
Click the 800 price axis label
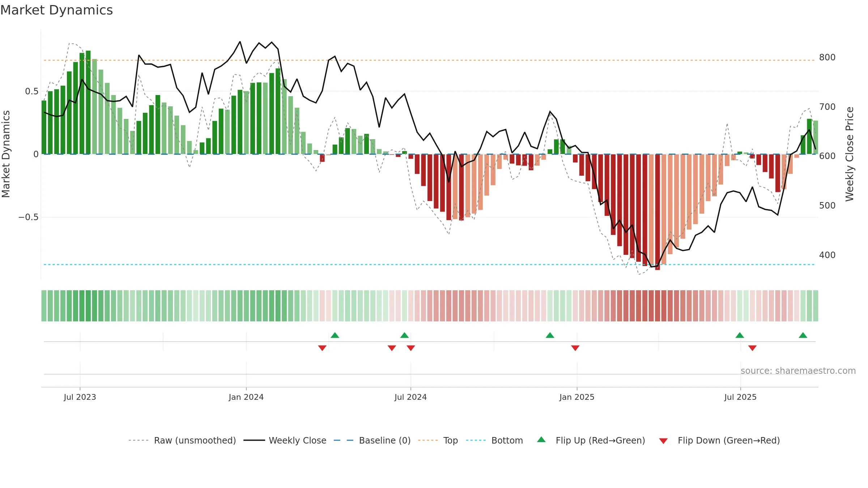[x=827, y=57]
